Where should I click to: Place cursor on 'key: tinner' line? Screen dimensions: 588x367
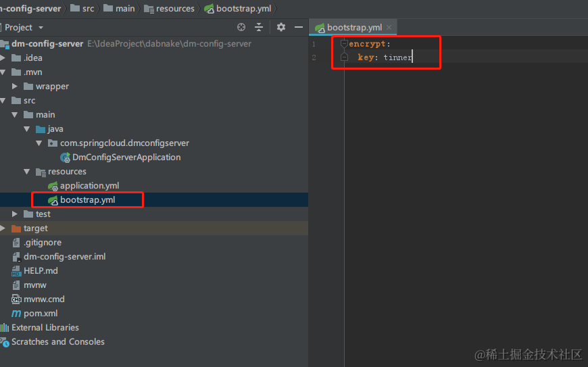[385, 57]
